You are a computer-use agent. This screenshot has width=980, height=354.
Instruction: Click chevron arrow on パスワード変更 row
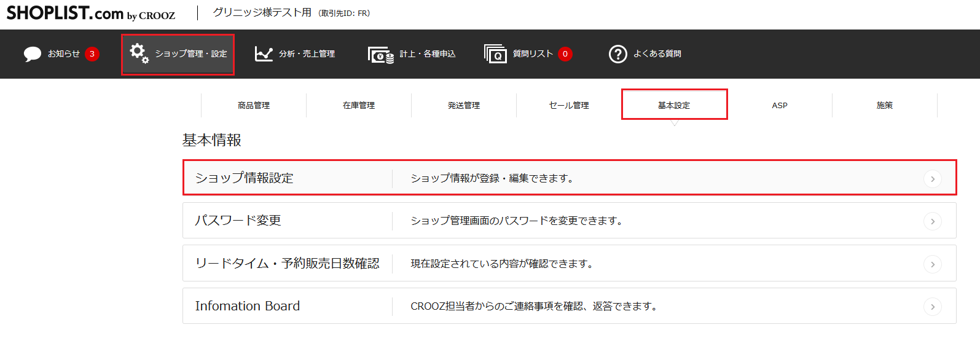[x=933, y=221]
